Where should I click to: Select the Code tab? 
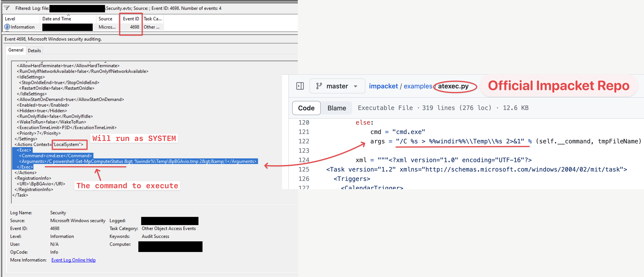coord(306,108)
